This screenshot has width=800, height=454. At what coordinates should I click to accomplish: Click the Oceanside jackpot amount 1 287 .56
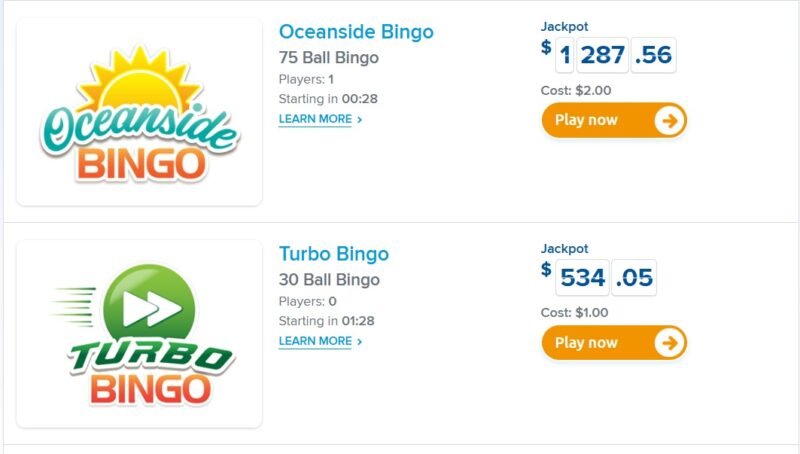point(616,55)
